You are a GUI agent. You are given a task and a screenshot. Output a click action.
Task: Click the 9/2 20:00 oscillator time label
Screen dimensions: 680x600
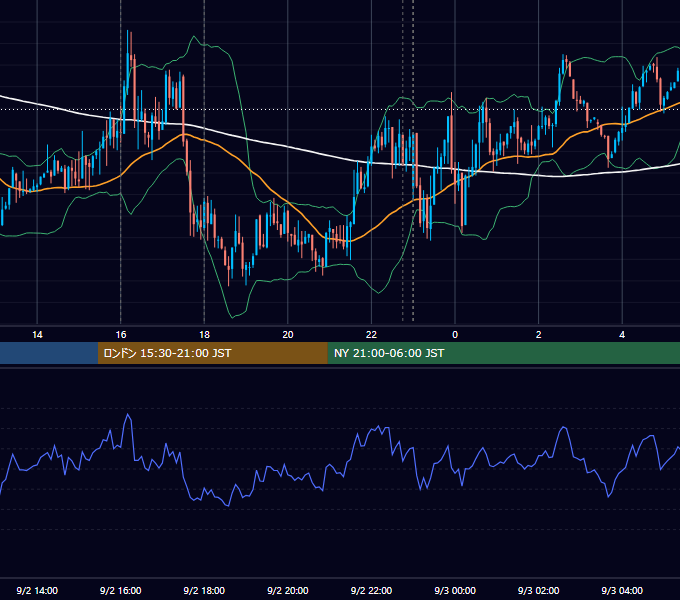(x=288, y=591)
